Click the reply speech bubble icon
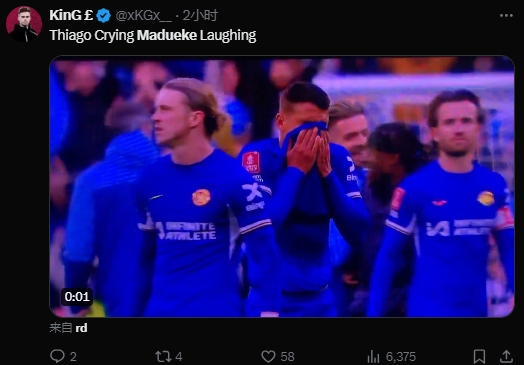 (x=57, y=356)
